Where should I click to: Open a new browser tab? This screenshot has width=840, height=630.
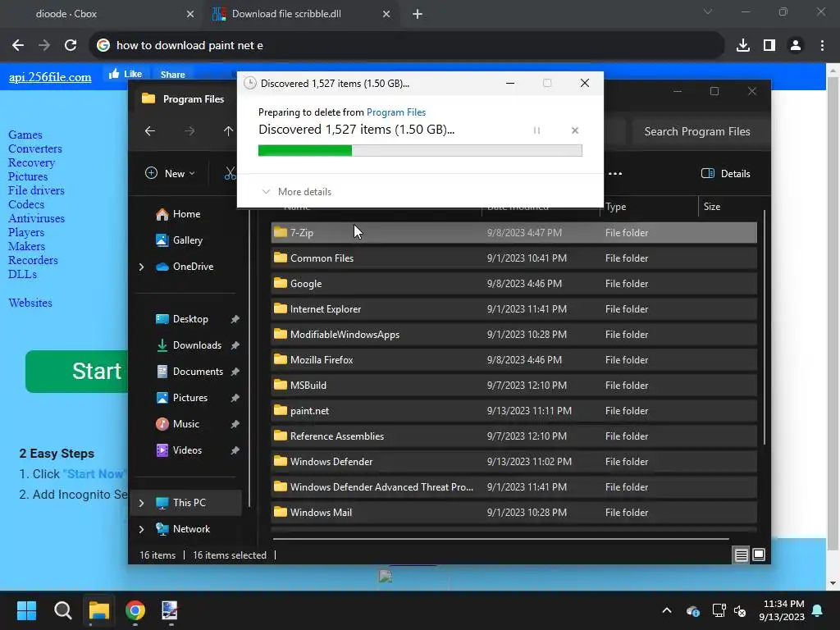[x=418, y=14]
